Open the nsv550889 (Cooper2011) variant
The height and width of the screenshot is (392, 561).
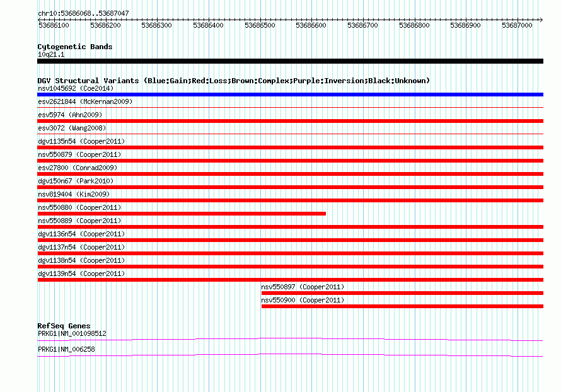(x=79, y=221)
